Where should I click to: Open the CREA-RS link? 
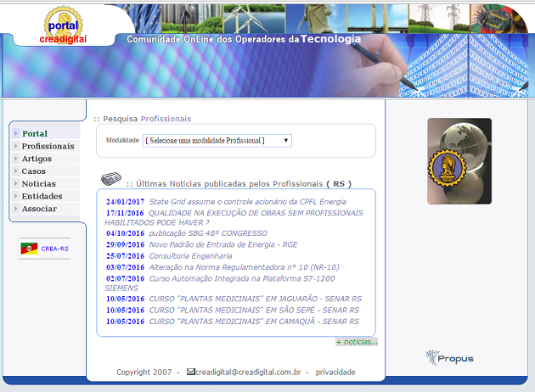tap(54, 249)
